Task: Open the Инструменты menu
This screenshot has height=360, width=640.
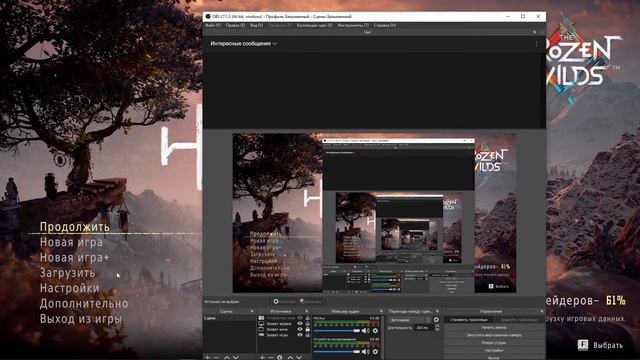Action: (353, 25)
